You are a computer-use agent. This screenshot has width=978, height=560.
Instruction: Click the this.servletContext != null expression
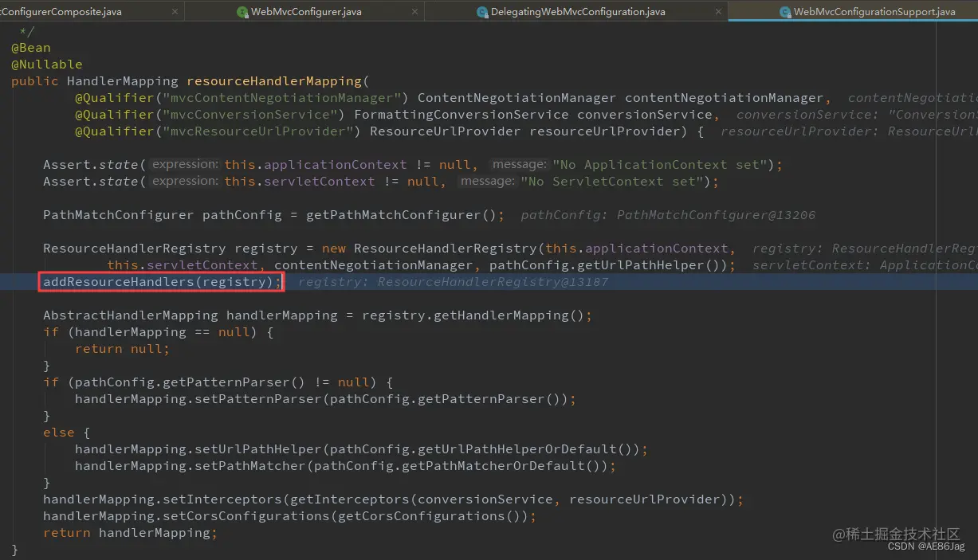(332, 182)
